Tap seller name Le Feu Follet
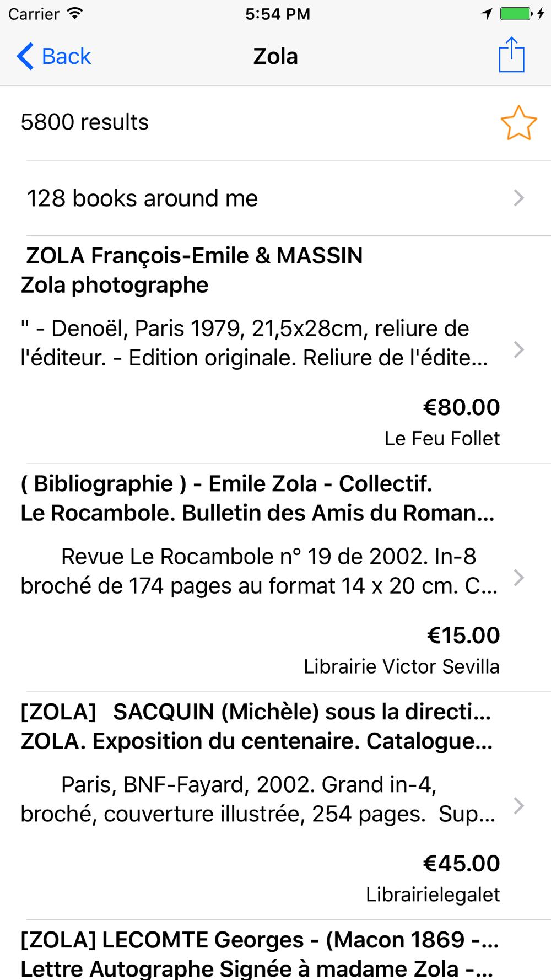Viewport: 551px width, 980px height. [442, 439]
